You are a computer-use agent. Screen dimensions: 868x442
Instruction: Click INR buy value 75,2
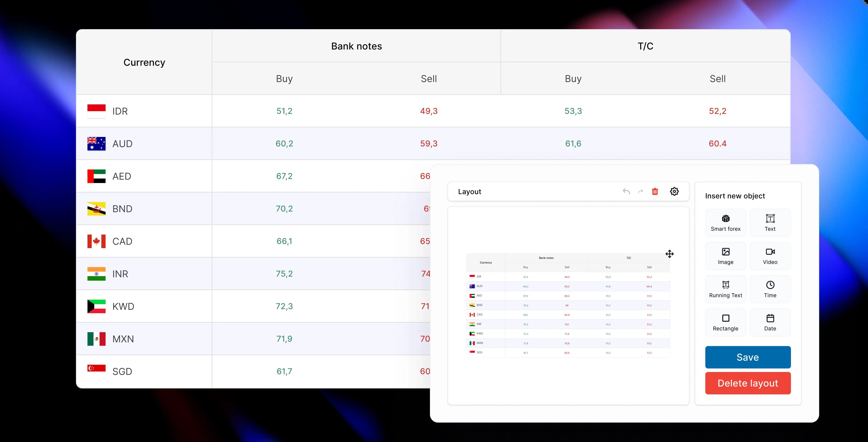(284, 274)
